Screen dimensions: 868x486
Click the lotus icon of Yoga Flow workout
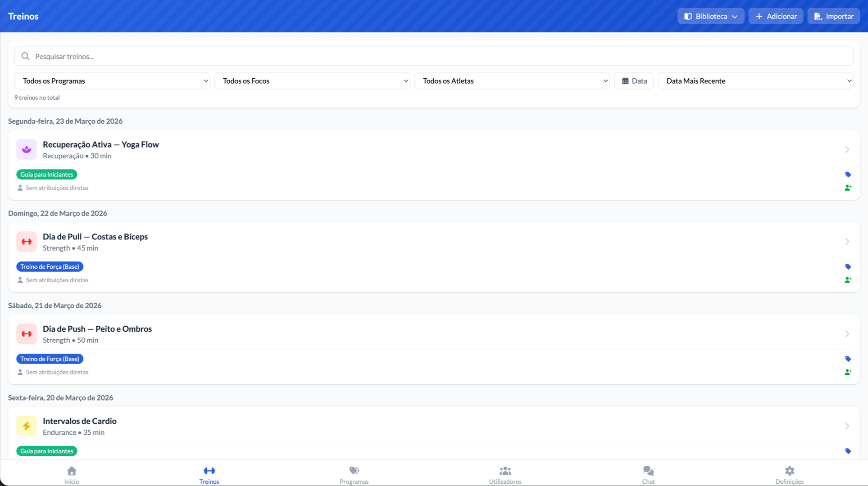click(27, 149)
